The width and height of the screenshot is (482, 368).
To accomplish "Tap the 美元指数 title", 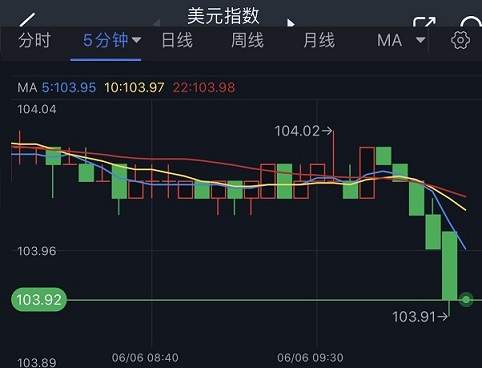I will point(223,16).
